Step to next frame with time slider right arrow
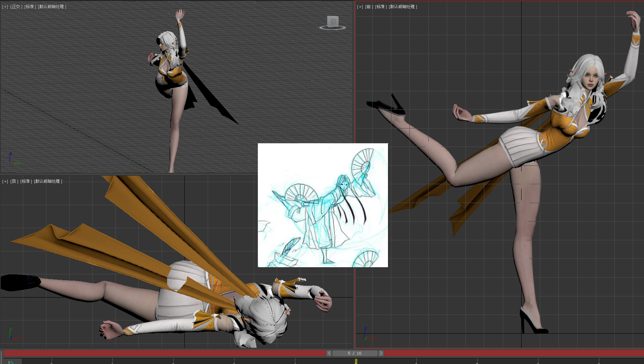The height and width of the screenshot is (364, 644). click(381, 353)
